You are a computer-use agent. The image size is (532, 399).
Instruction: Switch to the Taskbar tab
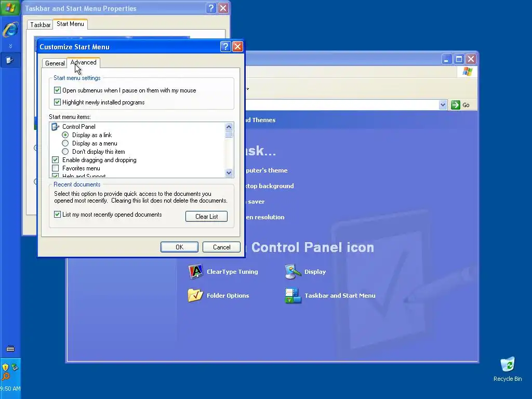(40, 25)
